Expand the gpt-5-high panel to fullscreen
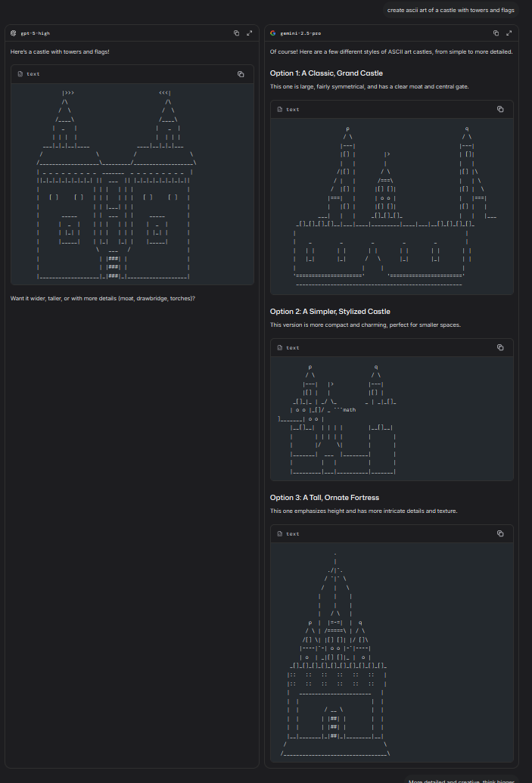 (x=249, y=33)
